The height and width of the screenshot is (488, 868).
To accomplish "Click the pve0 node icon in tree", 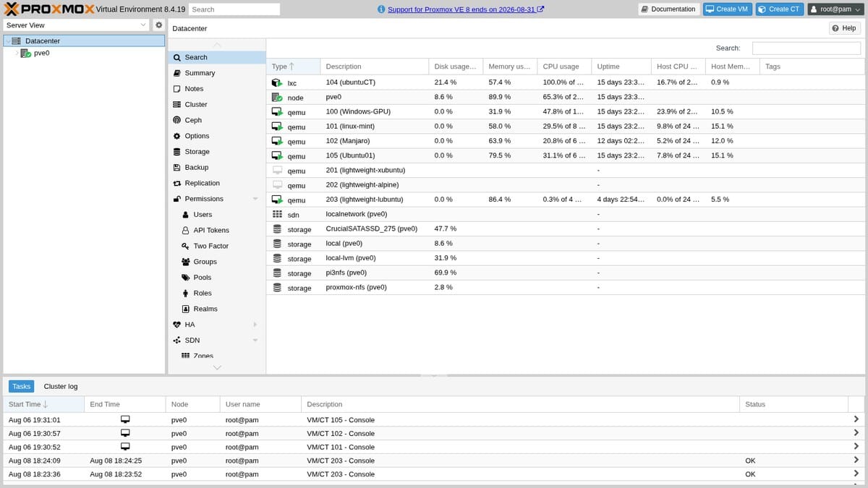I will 25,53.
